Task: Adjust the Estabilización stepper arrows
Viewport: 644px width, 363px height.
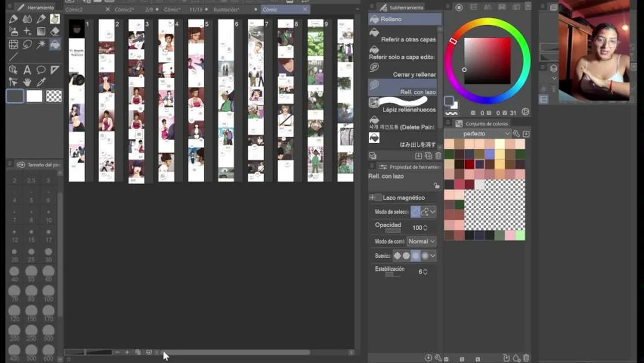Action: tap(425, 272)
